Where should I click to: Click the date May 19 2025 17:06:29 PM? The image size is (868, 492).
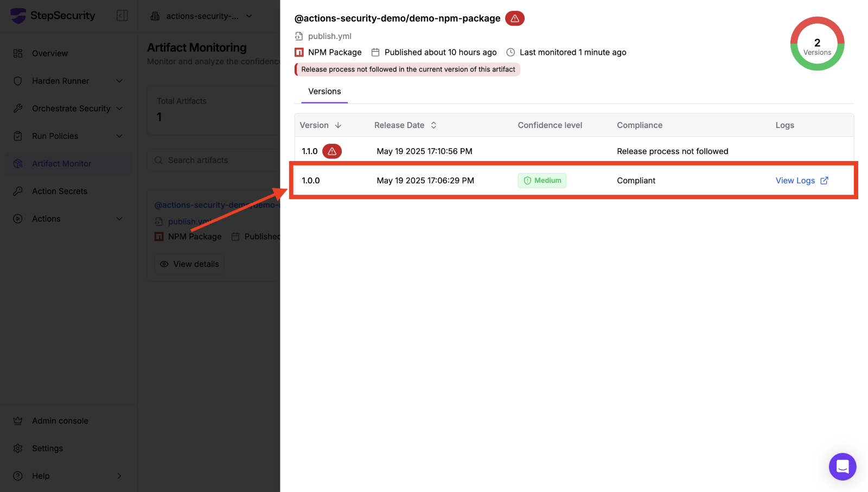425,181
